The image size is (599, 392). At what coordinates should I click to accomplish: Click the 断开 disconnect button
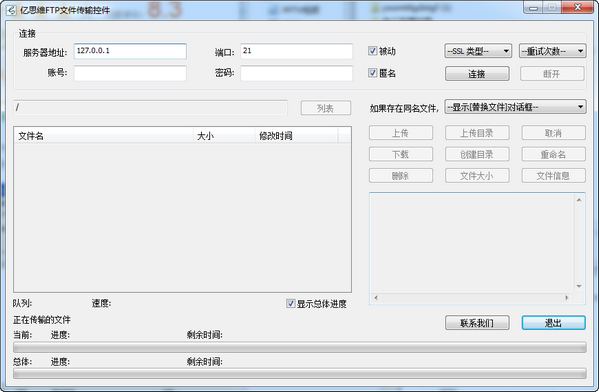(552, 74)
